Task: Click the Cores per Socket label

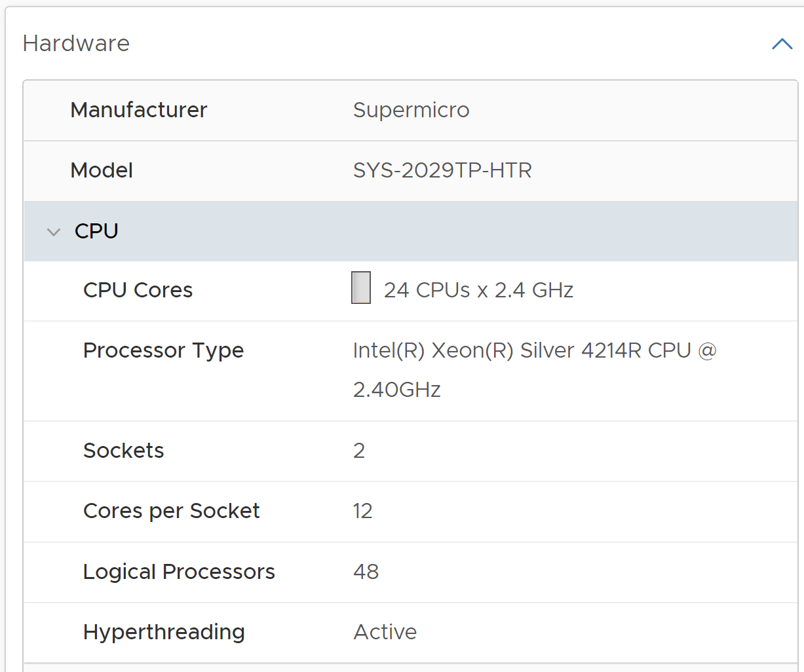Action: pos(171,511)
